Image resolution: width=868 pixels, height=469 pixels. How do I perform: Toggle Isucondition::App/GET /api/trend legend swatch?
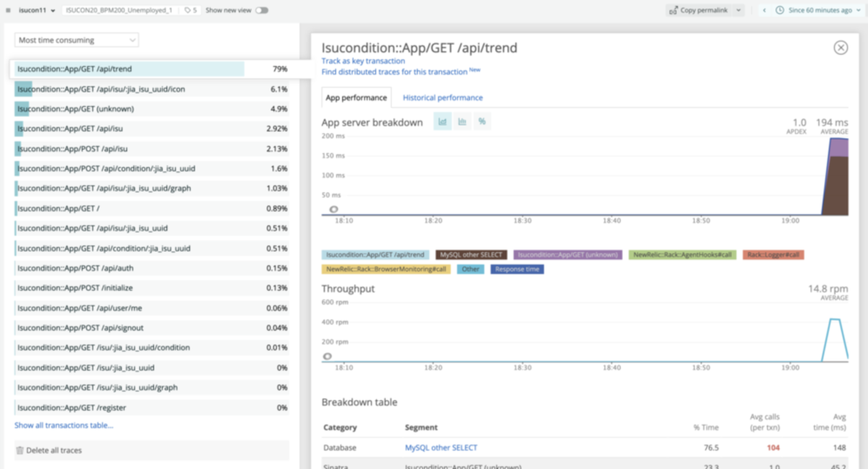click(375, 255)
